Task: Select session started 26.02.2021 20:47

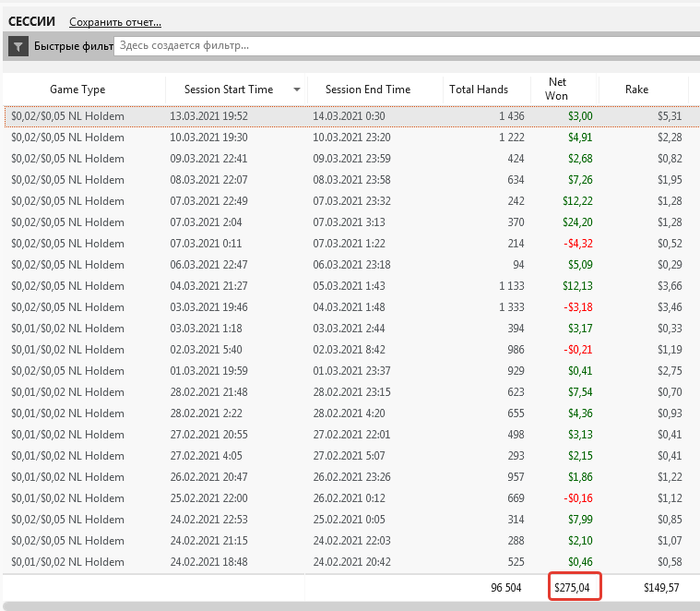Action: point(352,477)
